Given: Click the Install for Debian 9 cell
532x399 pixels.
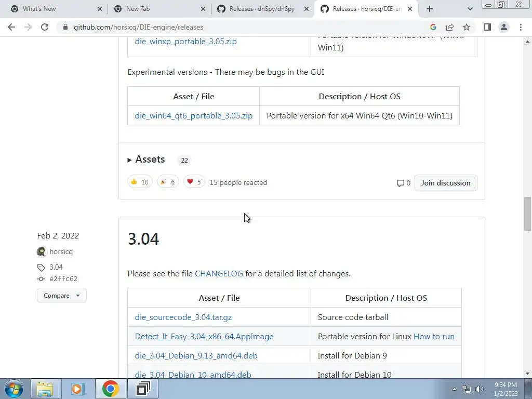Looking at the screenshot, I should coord(386,355).
